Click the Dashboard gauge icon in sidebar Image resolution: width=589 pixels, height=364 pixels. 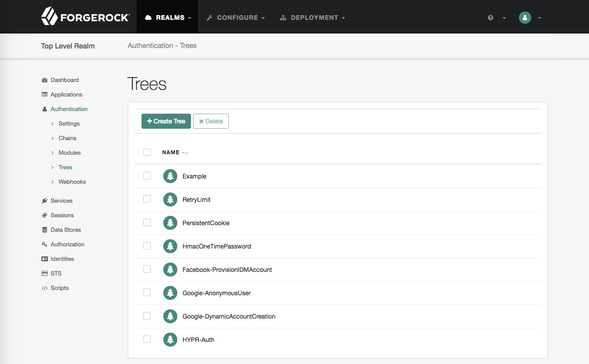point(45,80)
